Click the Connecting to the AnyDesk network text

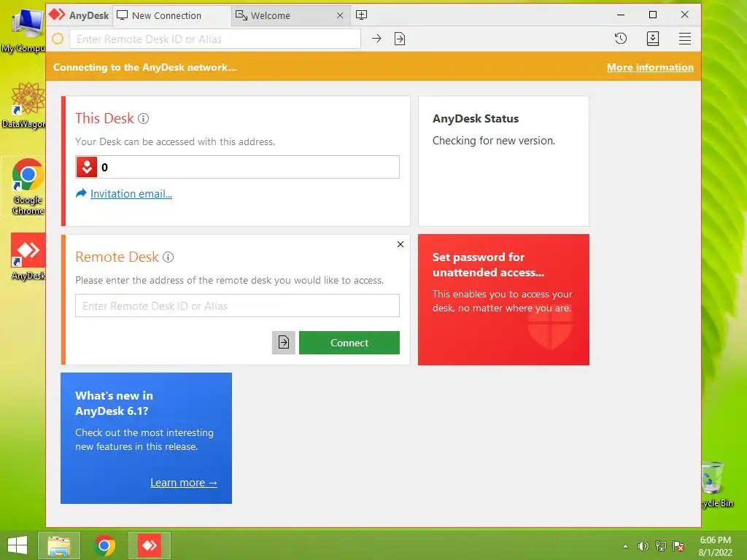pyautogui.click(x=145, y=67)
